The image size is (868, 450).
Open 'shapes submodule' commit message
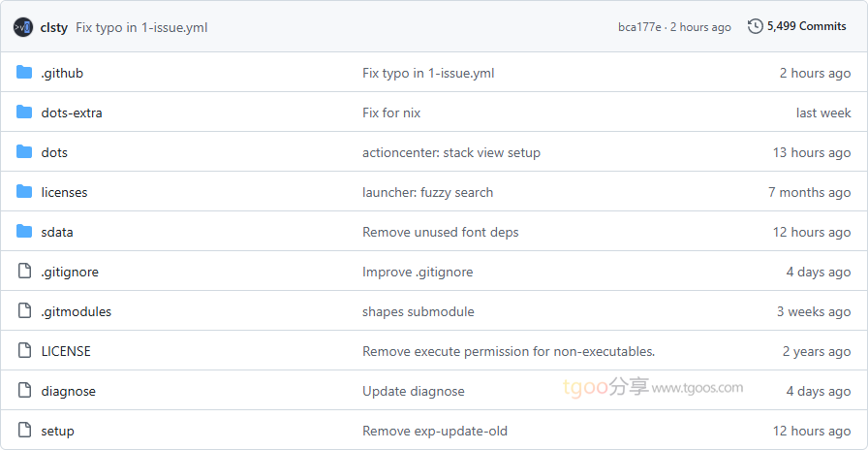(418, 311)
